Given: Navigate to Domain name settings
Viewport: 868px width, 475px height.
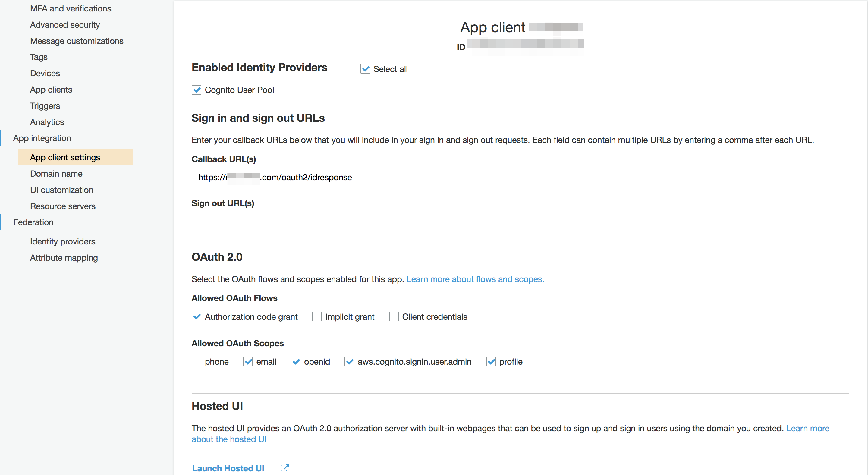Looking at the screenshot, I should (56, 174).
